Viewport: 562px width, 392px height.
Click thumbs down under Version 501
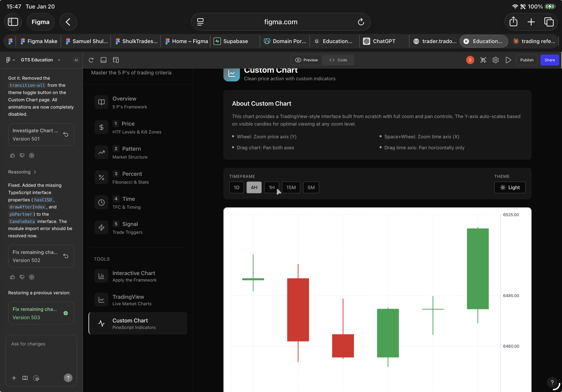coord(22,156)
